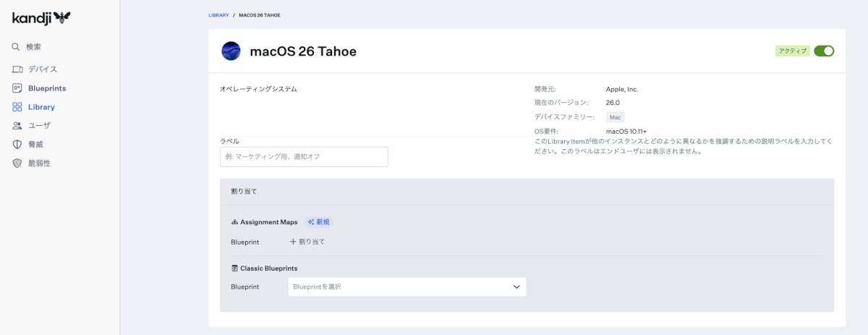Click the Classic Blueprints icon
868x335 pixels.
[x=234, y=268]
